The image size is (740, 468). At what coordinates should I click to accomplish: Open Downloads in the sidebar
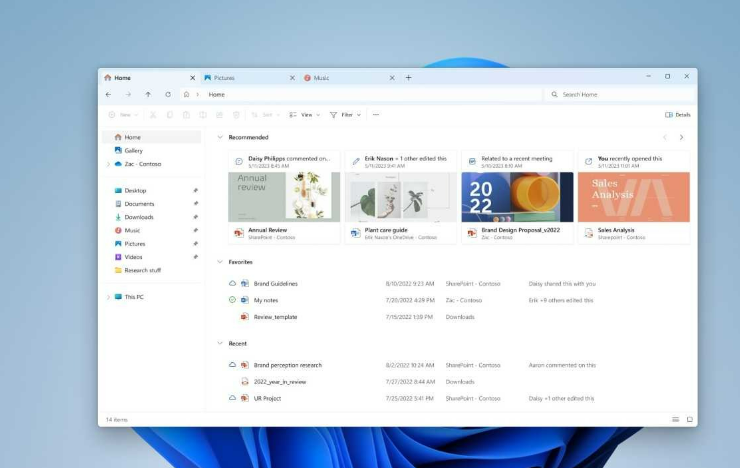click(152, 217)
